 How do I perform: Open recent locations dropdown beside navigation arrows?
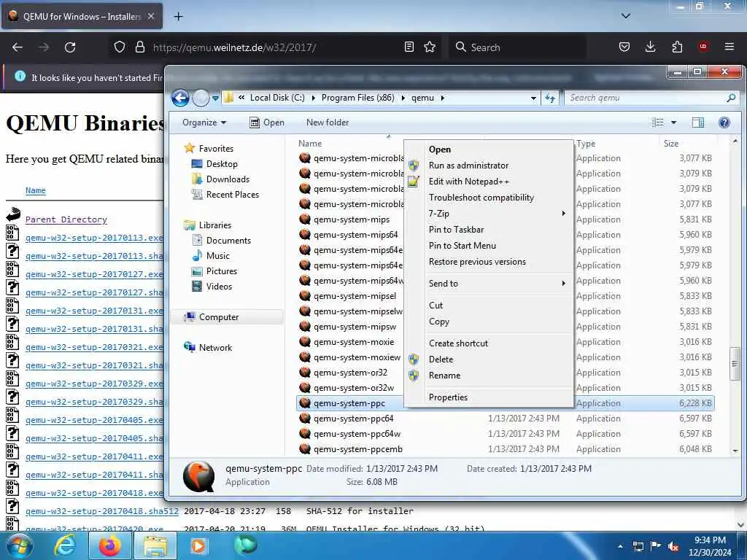[215, 98]
